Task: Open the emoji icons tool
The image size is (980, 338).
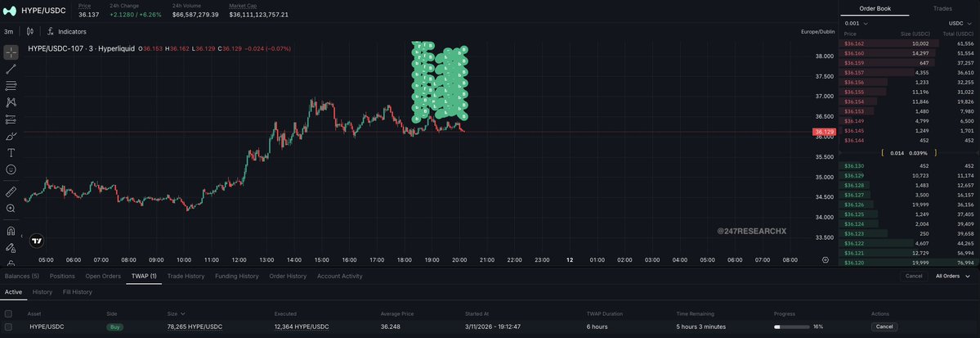Action: (x=11, y=169)
